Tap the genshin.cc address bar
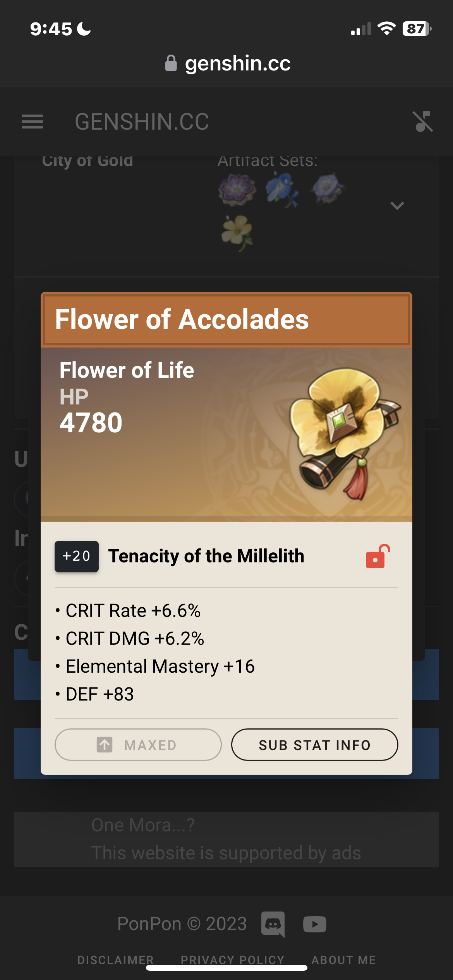Image resolution: width=453 pixels, height=980 pixels. pos(226,63)
